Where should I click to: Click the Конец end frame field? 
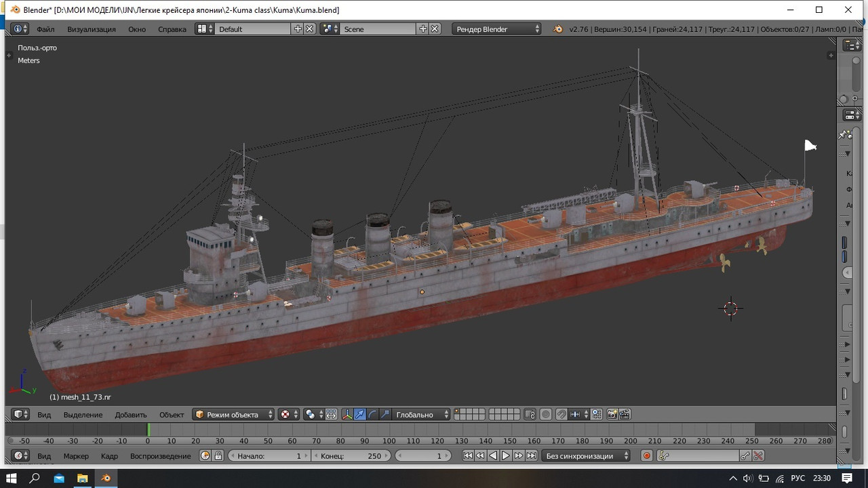click(351, 456)
